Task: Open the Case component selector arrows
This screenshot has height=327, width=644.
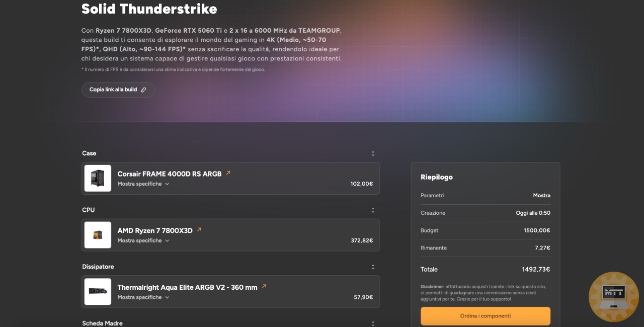Action: pyautogui.click(x=373, y=153)
